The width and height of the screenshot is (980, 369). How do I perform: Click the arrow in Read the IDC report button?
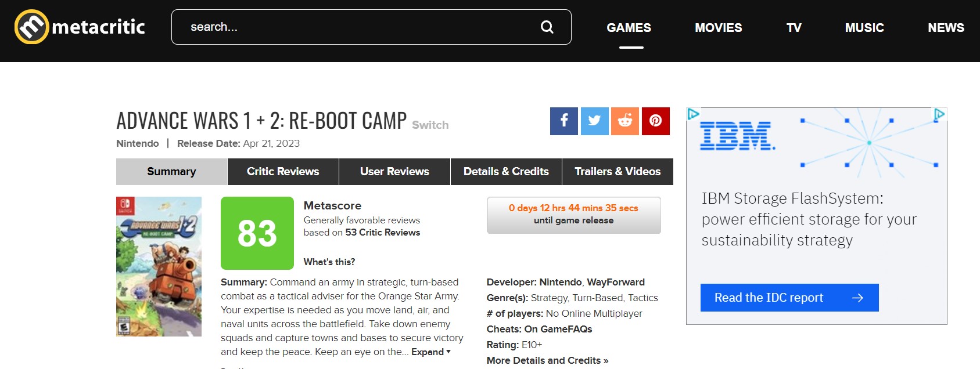point(857,298)
